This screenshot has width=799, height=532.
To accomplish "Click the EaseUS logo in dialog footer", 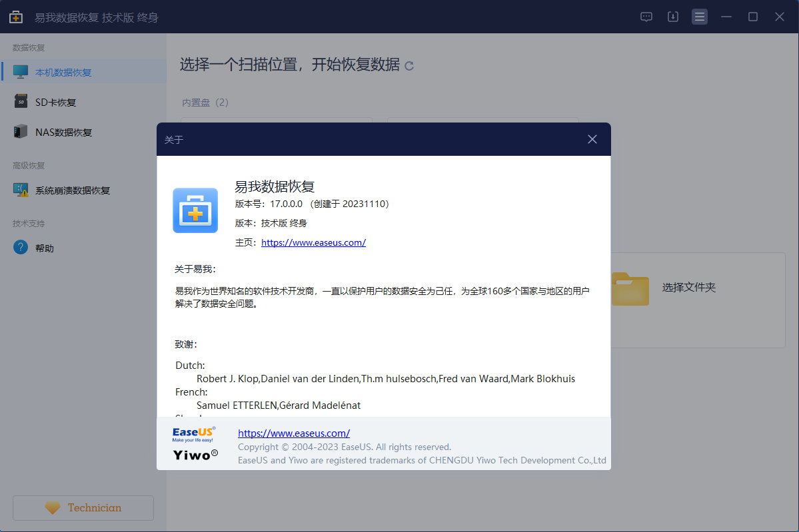I will coord(194,434).
